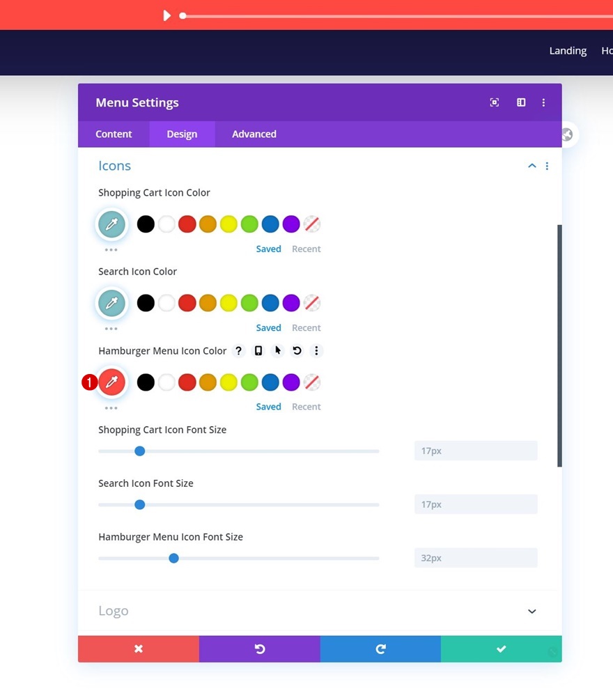Image resolution: width=613 pixels, height=700 pixels.
Task: Click the help icon beside Hamburger Menu Icon Color
Action: (x=239, y=351)
